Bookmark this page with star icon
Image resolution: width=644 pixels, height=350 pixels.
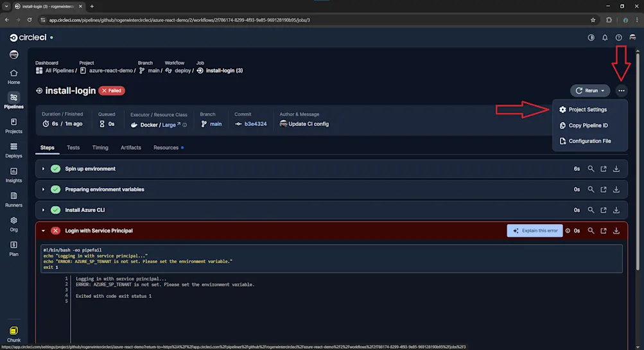pyautogui.click(x=593, y=20)
